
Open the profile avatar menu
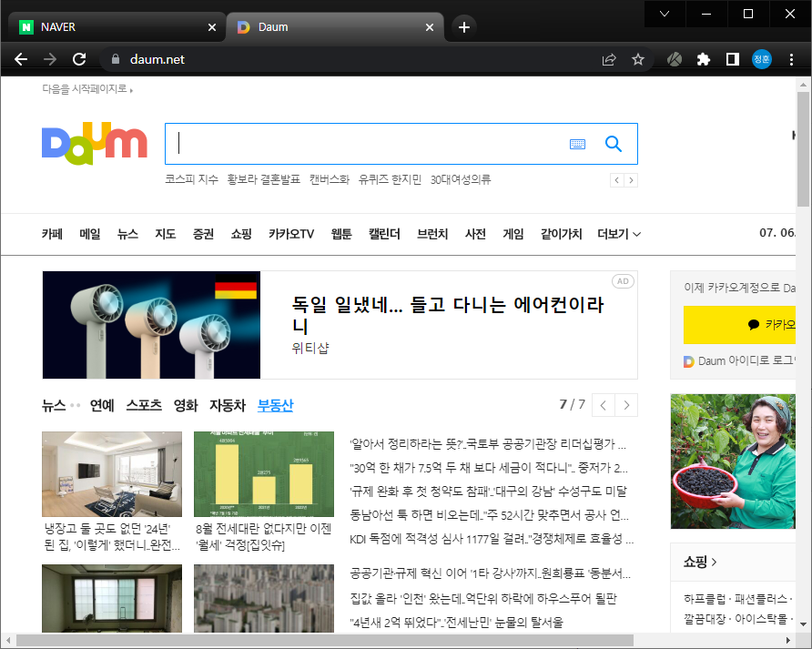coord(762,59)
